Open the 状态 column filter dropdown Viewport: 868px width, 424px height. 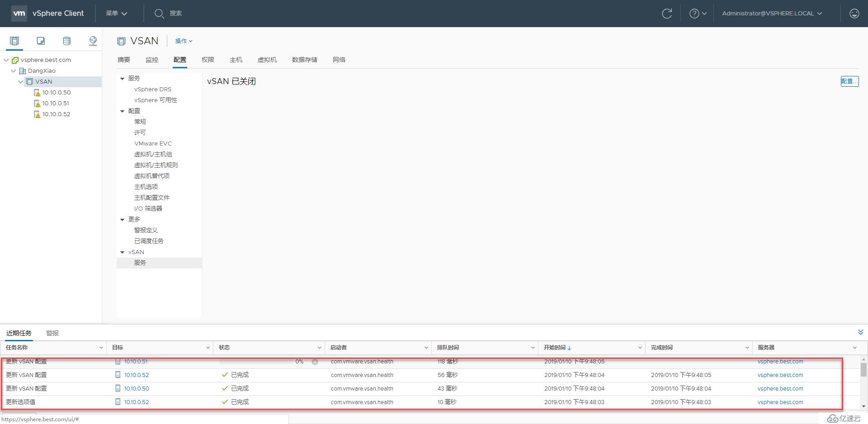click(x=319, y=348)
